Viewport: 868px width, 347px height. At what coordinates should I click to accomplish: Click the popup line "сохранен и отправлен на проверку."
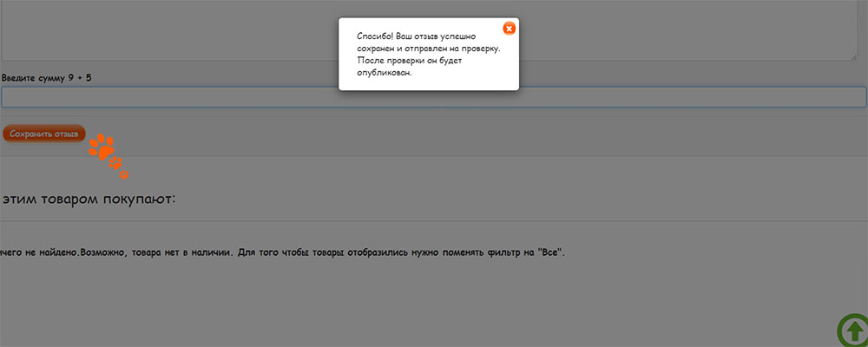(428, 49)
